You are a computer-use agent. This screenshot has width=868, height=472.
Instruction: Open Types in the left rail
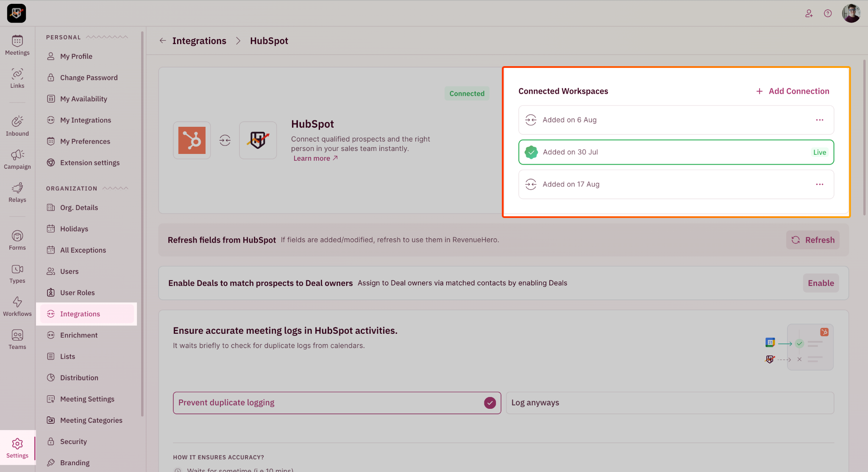[x=17, y=273]
